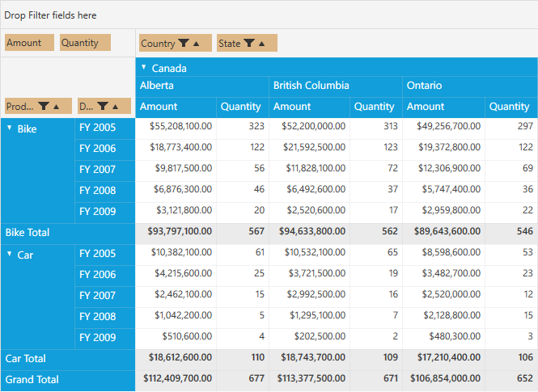This screenshot has width=538, height=392.
Task: Select Bike FY 2005 Alberta amount cell
Action: tap(176, 126)
